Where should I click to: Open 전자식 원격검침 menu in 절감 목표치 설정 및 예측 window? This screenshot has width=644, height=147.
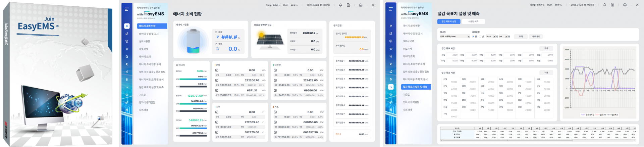click(x=411, y=102)
